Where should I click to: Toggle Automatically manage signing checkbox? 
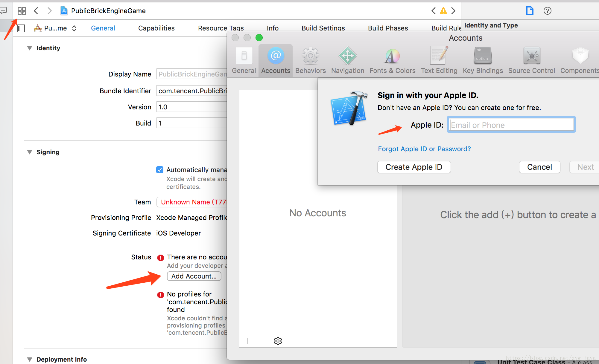160,170
